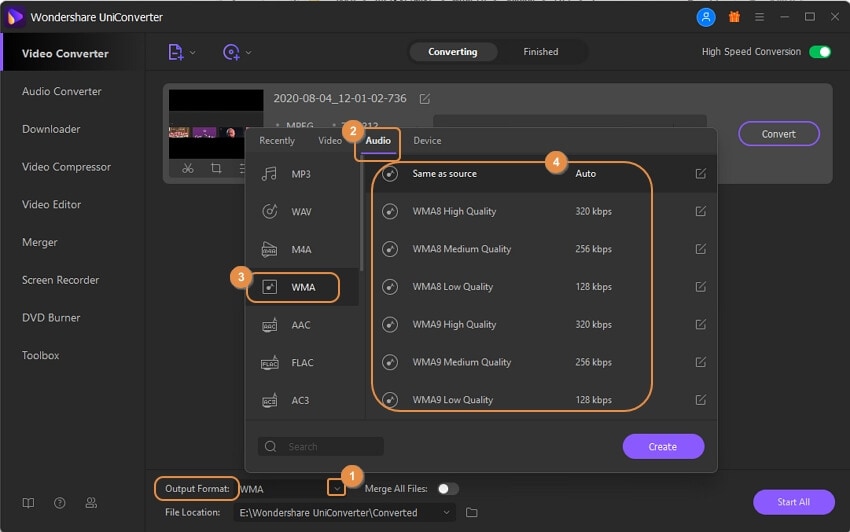The image size is (850, 532).
Task: Edit WMA8 Medium Quality preset icon
Action: click(x=700, y=249)
